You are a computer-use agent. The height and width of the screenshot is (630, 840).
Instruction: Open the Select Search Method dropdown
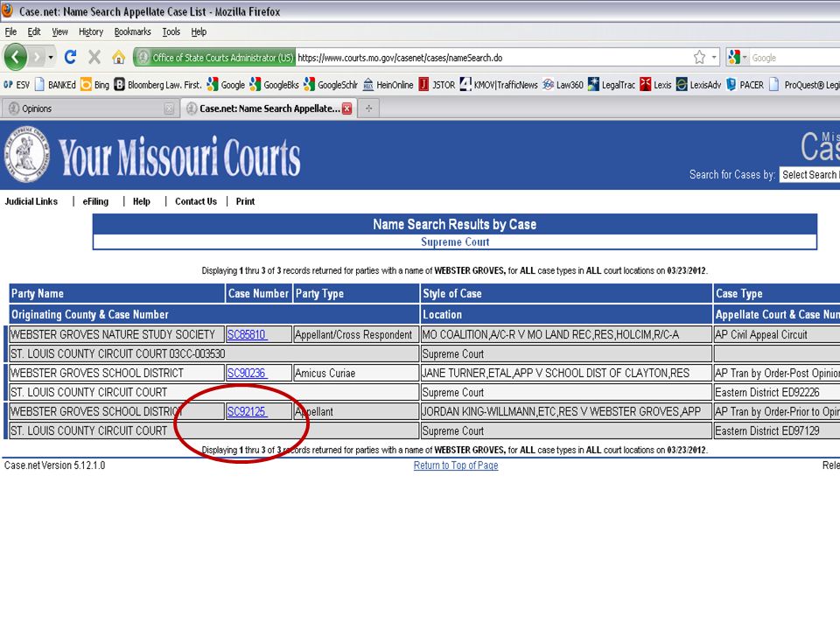point(809,175)
